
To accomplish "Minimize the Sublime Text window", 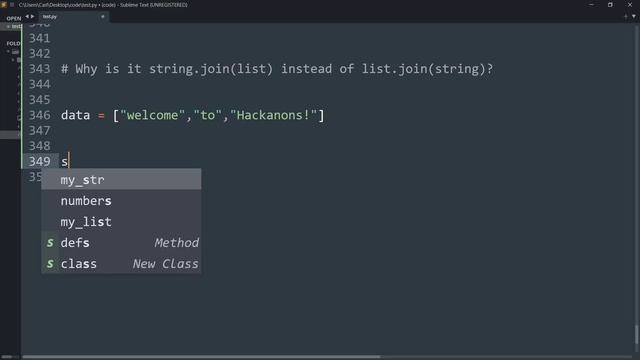I will click(591, 5).
